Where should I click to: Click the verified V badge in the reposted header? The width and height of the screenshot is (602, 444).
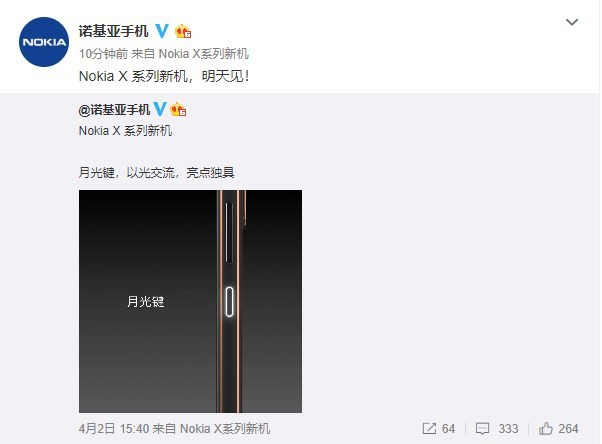click(160, 109)
